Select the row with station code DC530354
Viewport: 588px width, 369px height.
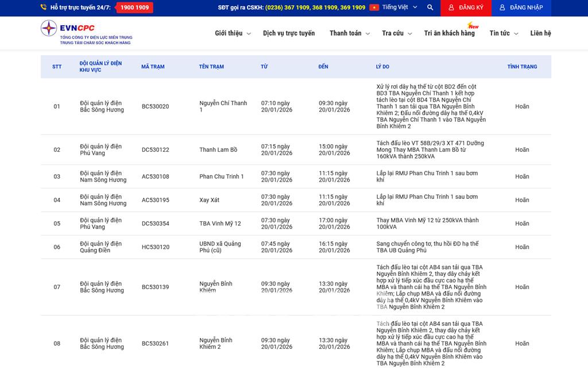pyautogui.click(x=156, y=224)
